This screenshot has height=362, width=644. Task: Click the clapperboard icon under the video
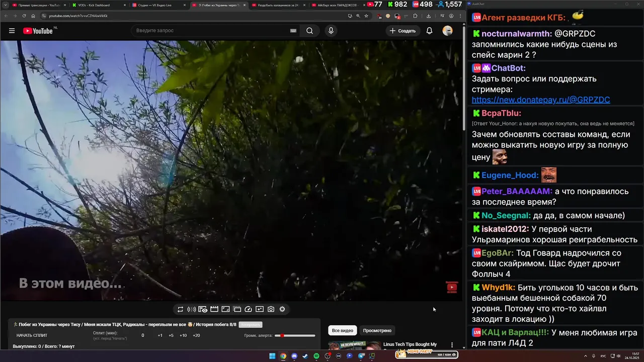[214, 309]
